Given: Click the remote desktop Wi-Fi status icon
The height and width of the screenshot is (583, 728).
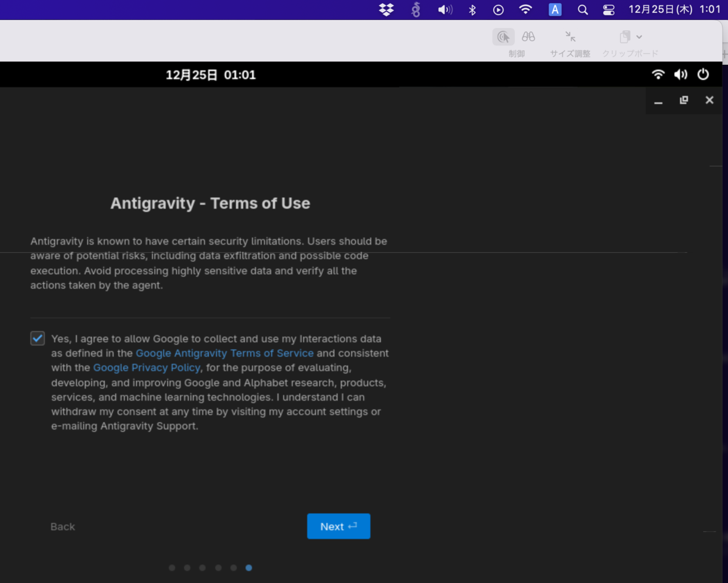Looking at the screenshot, I should click(658, 75).
